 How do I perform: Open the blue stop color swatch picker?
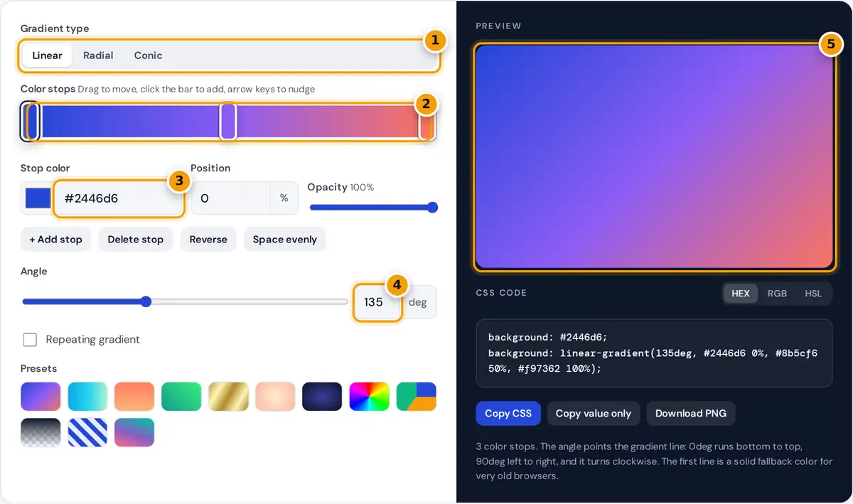[38, 198]
